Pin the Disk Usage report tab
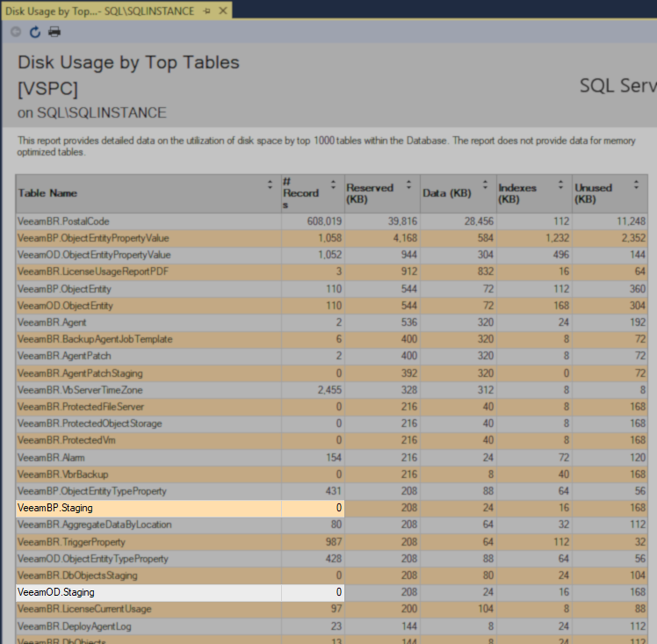The image size is (657, 644). click(206, 11)
